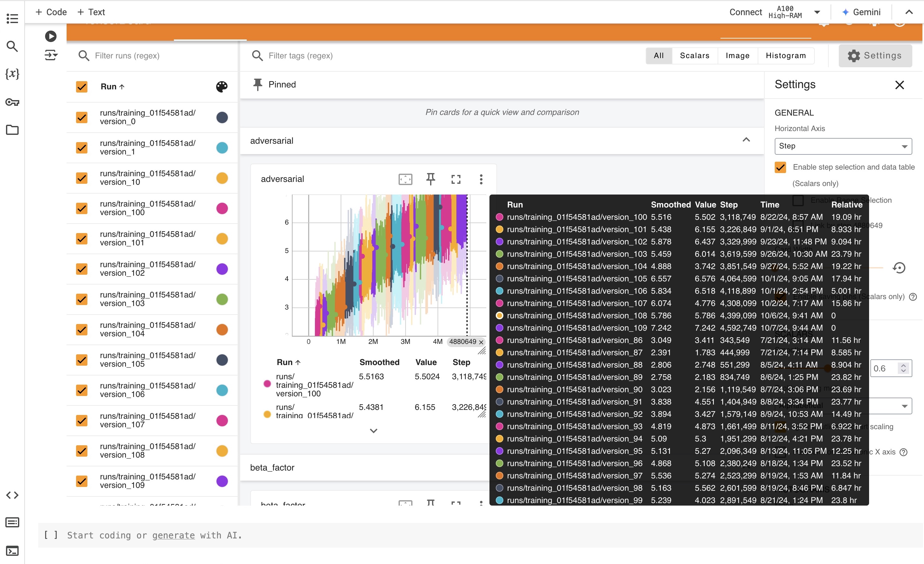Click help icon beside saving pins option
This screenshot has width=924, height=564.
pyautogui.click(x=913, y=297)
